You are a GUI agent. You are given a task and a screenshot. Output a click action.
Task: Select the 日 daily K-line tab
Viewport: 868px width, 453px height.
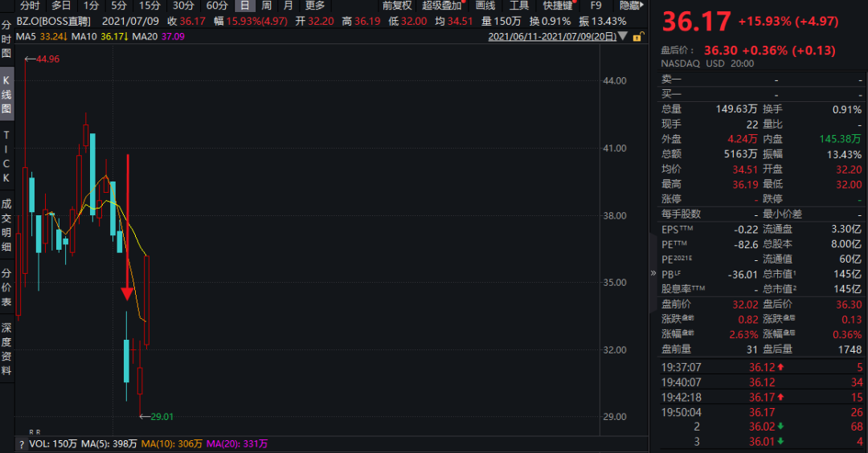[x=244, y=6]
